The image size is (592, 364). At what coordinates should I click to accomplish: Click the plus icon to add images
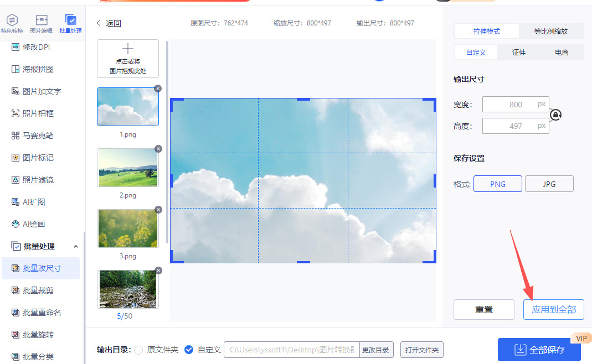pos(127,49)
